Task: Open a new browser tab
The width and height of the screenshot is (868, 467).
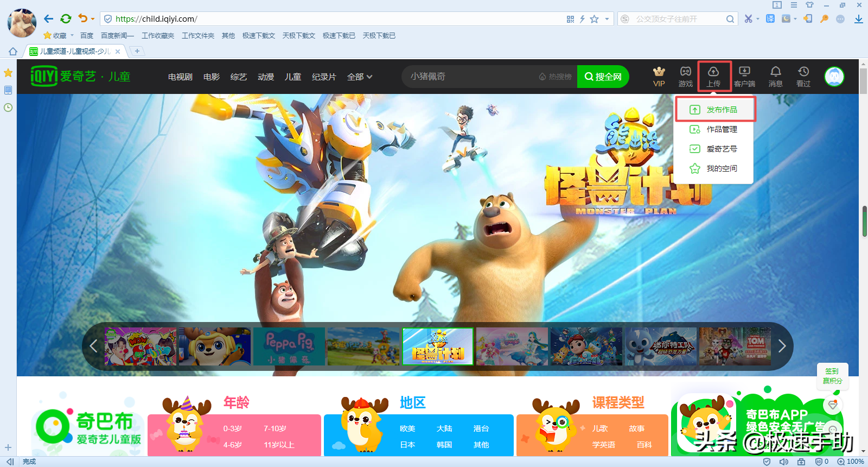Action: pyautogui.click(x=137, y=51)
